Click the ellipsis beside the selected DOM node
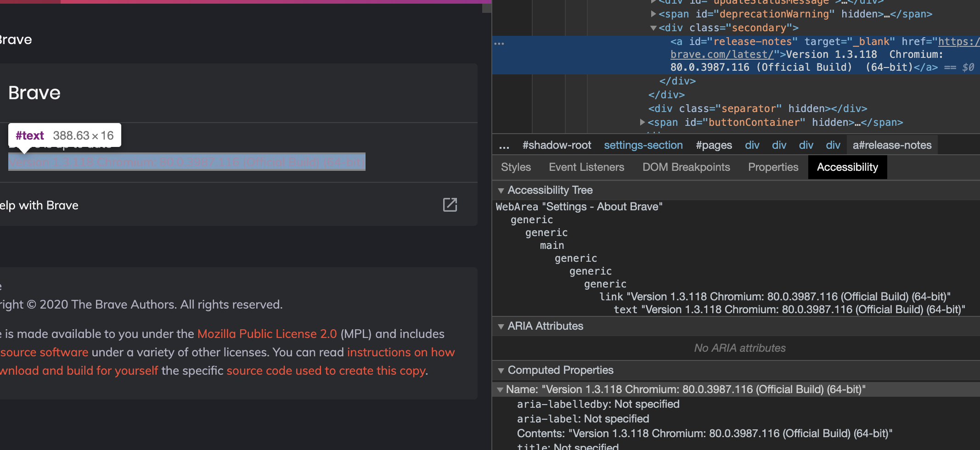980x450 pixels. (x=499, y=43)
